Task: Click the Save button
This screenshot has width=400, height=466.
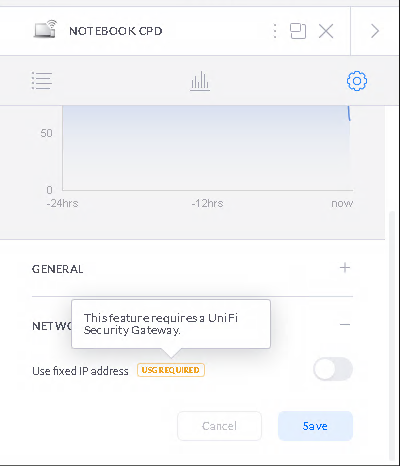Action: [315, 426]
